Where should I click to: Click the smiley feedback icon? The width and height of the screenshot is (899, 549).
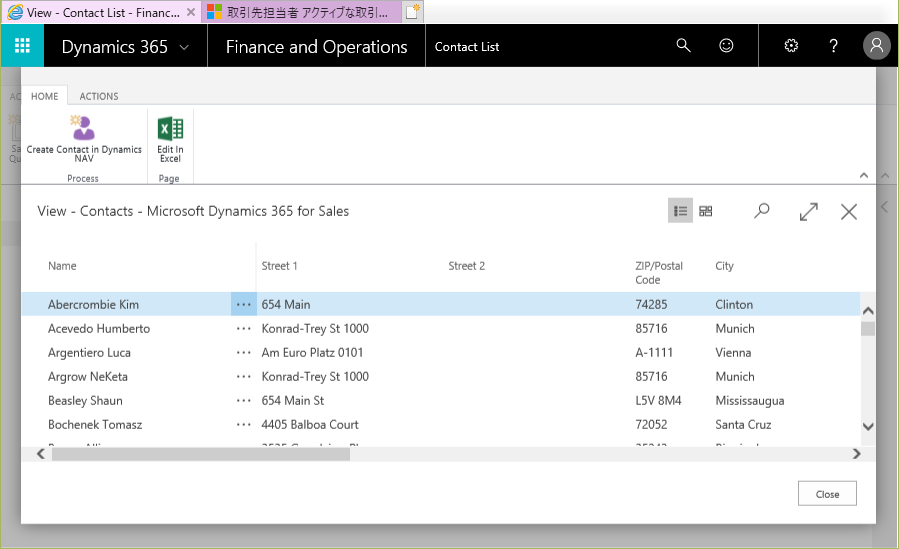(726, 45)
